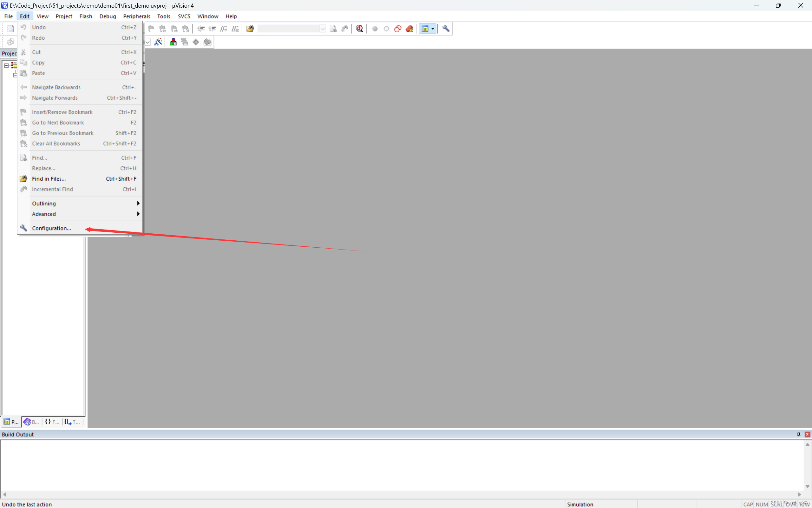Open the File menu
This screenshot has height=508, width=812.
coord(8,16)
